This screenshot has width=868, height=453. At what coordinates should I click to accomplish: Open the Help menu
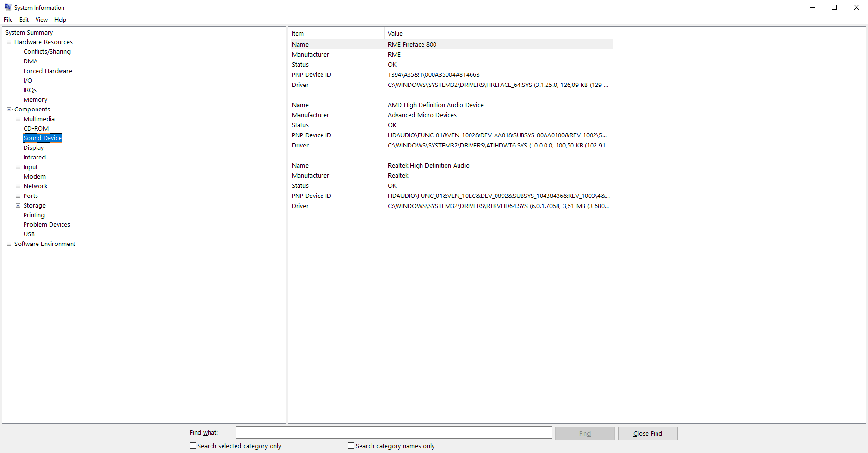60,20
